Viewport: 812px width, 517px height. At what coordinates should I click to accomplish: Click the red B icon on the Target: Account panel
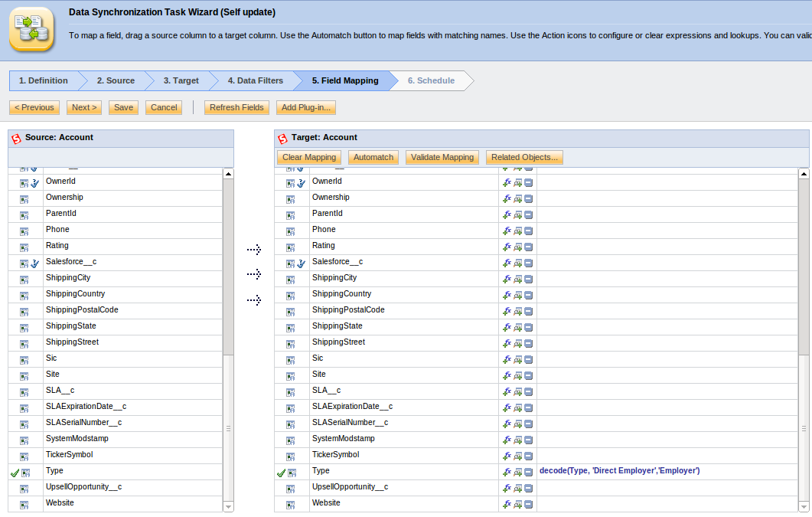[x=280, y=138]
